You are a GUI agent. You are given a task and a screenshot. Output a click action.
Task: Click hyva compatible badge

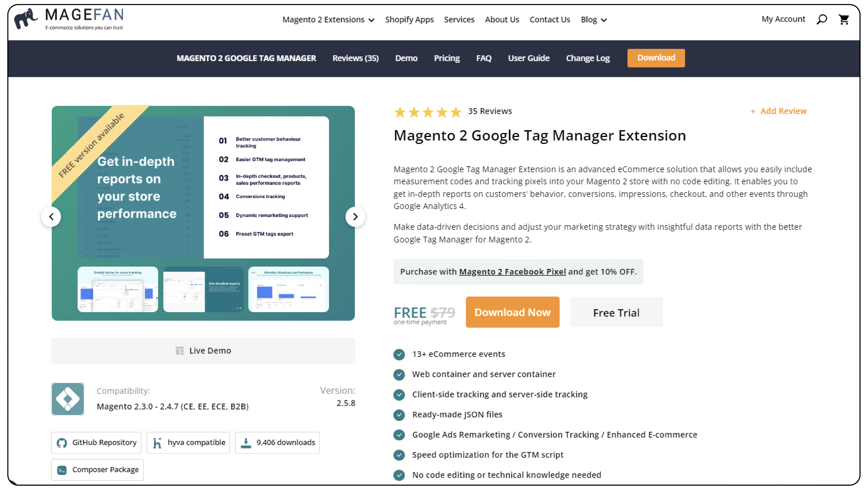coord(188,443)
